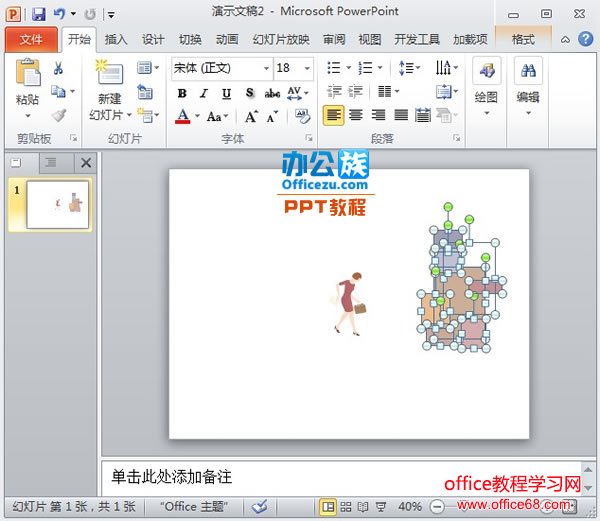Open font color dropdown arrow
Viewport: 600px width, 521px height.
(197, 116)
